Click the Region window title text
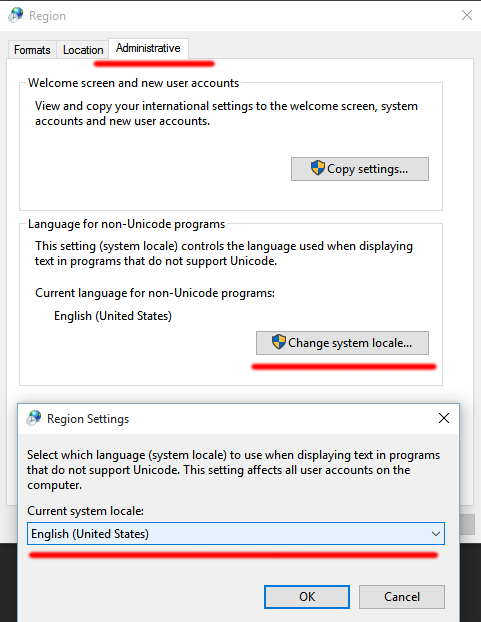 coord(48,16)
